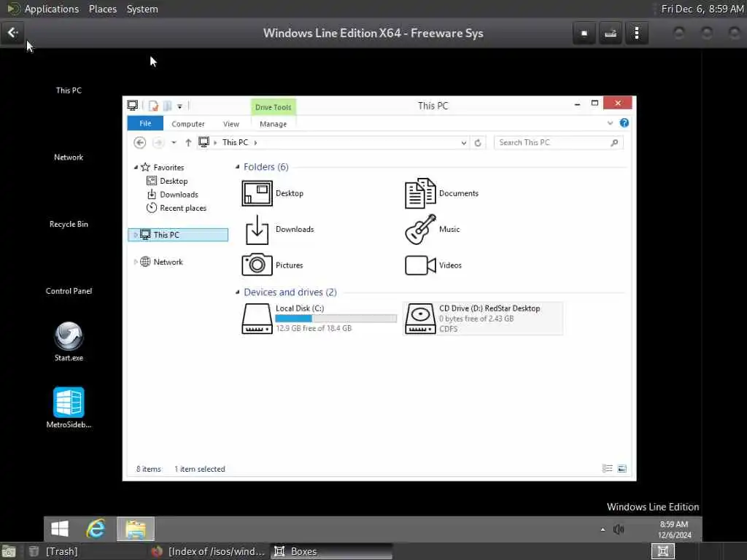Click Network desktop label
This screenshot has width=747, height=560.
click(69, 157)
